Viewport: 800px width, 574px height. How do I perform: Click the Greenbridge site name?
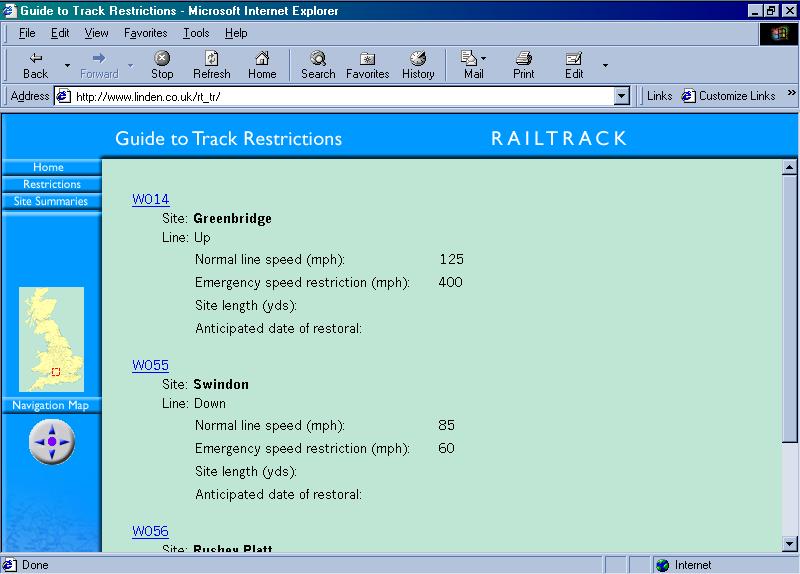(x=233, y=218)
